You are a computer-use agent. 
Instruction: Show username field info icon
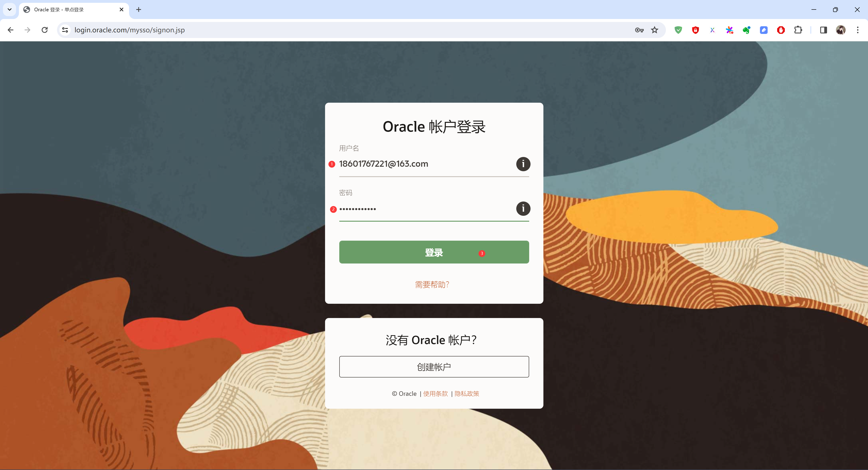tap(523, 164)
